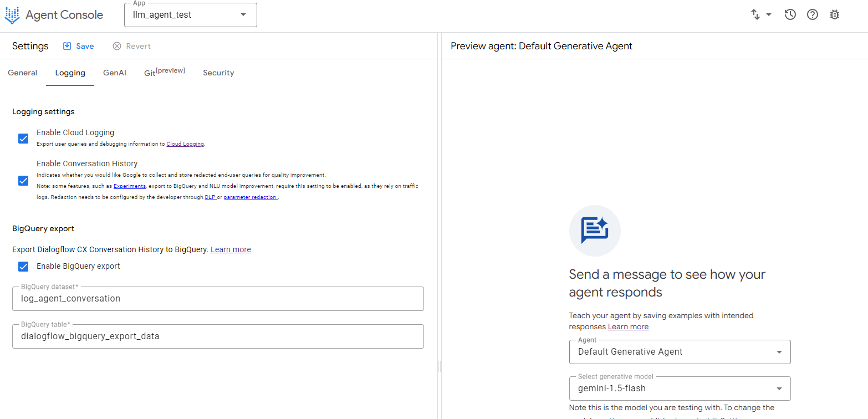This screenshot has height=419, width=868.
Task: Click the Preview agent: Default Generative Agent title
Action: tap(542, 46)
